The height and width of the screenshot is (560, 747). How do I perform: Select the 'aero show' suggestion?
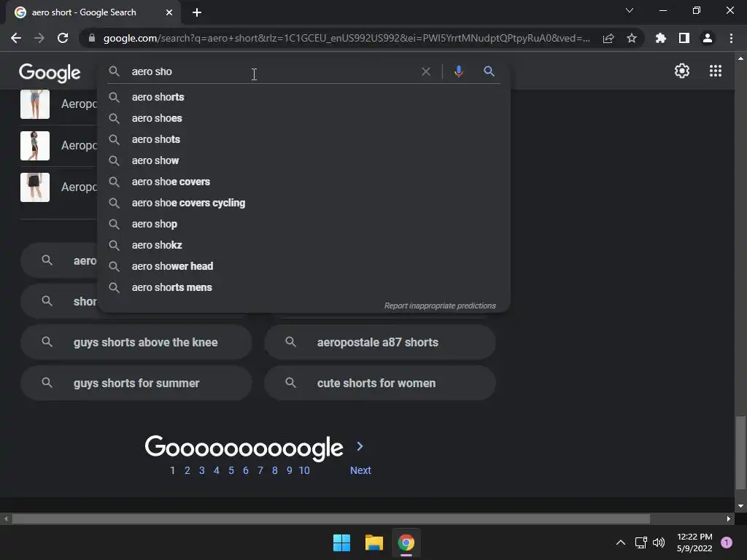click(x=304, y=160)
